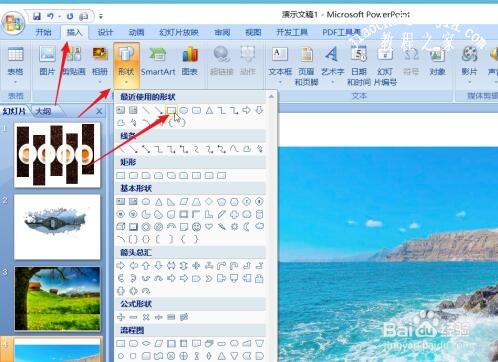Viewport: 498px width, 362px height.
Task: Choose the circular arrow in 箭头总汇
Action: tap(146, 291)
